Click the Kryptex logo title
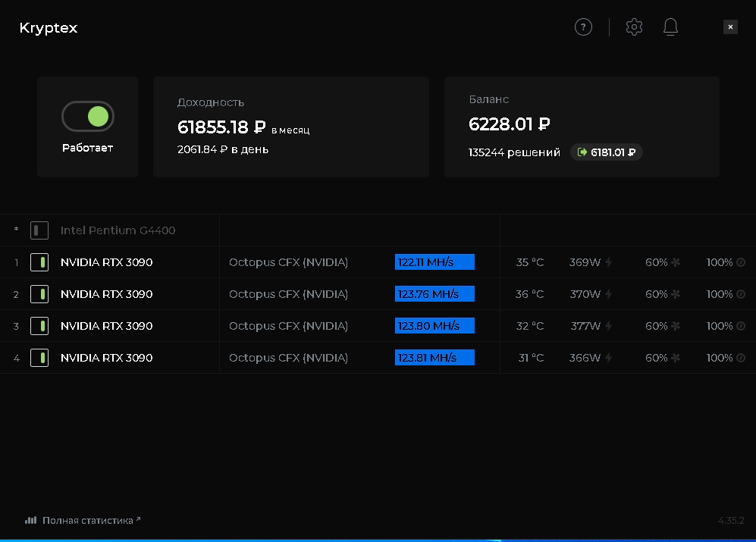The image size is (756, 542). [x=49, y=28]
